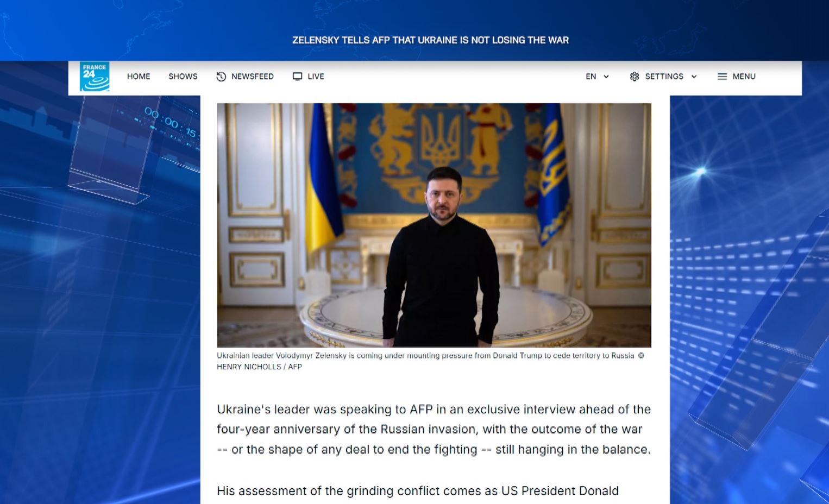Screen dimensions: 829x504
Task: Click the Newsfeed clock icon
Action: click(221, 77)
